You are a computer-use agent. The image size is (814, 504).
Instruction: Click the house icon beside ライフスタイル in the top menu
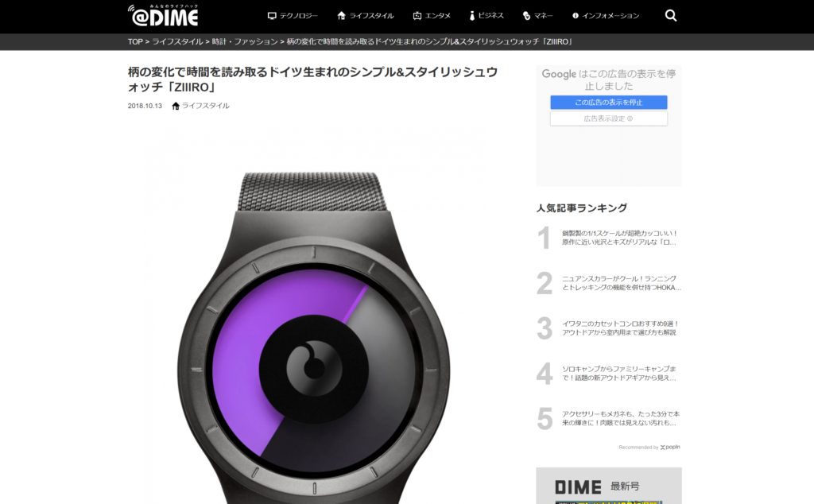pos(341,16)
